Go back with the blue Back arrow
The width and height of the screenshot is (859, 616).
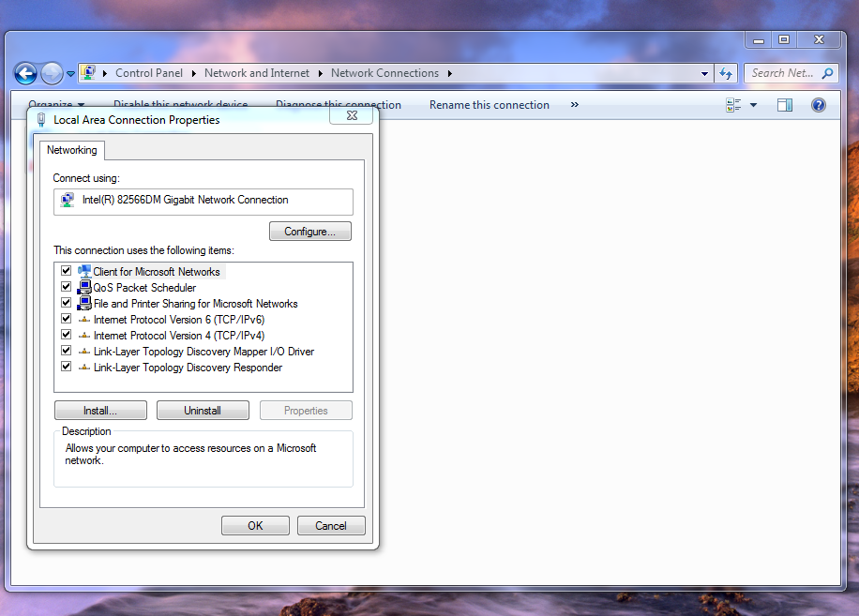(x=25, y=73)
